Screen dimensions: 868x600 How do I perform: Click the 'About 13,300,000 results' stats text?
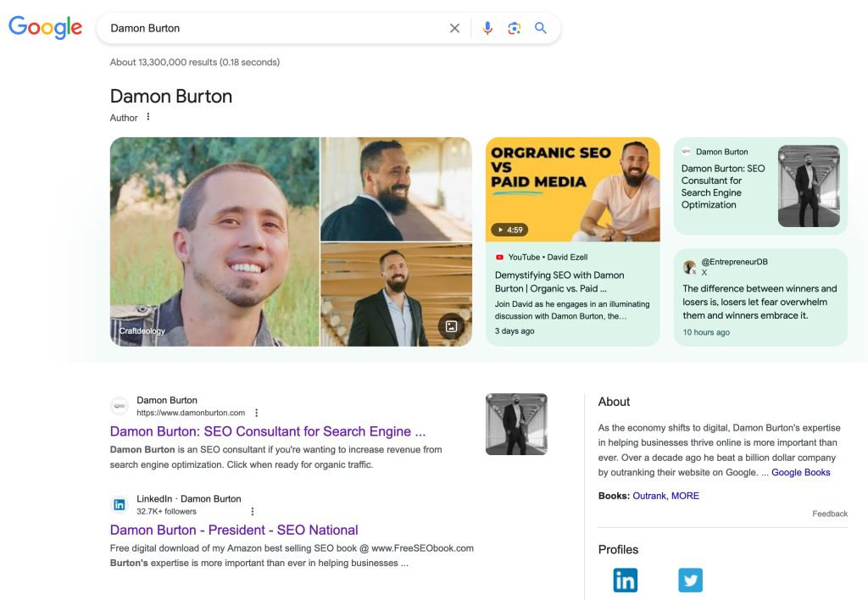195,62
